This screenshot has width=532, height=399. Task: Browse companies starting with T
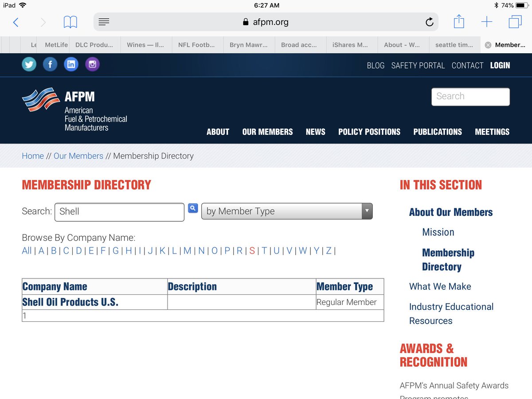pos(264,250)
